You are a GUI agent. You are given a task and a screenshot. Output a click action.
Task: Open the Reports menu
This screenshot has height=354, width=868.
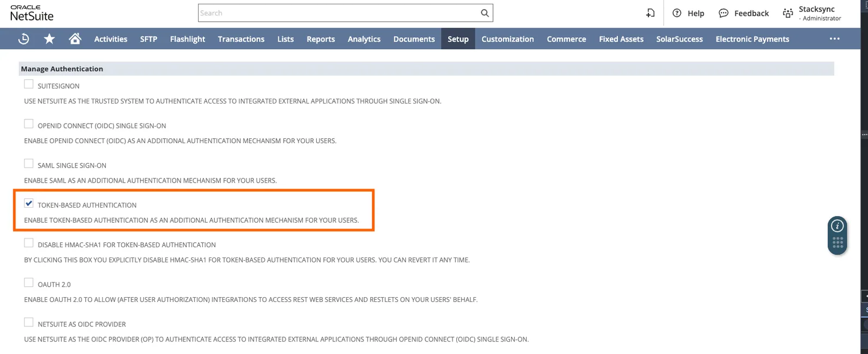click(x=321, y=39)
